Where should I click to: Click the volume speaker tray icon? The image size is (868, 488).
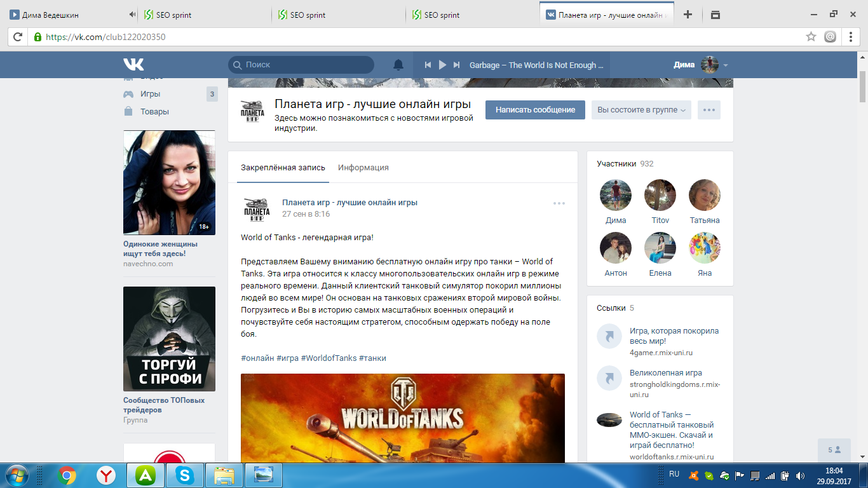coord(801,475)
